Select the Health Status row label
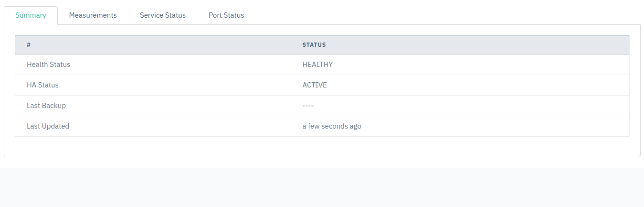 pos(48,65)
